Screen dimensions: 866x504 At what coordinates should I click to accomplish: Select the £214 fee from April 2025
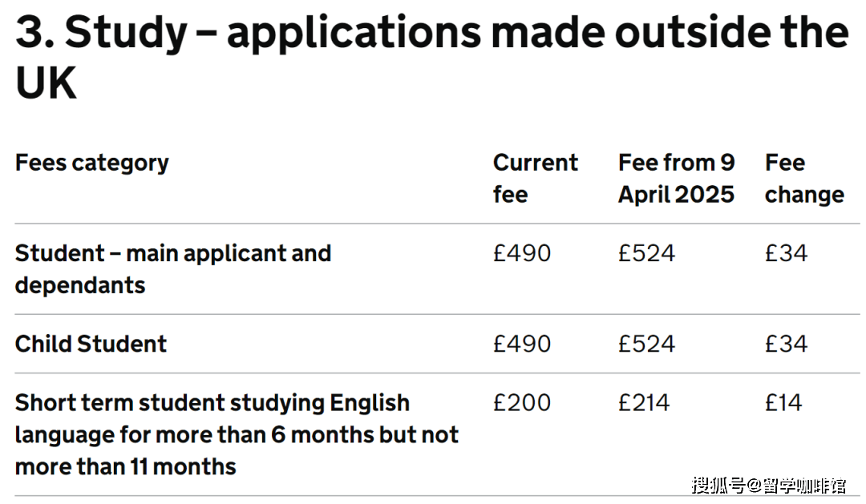pos(644,402)
